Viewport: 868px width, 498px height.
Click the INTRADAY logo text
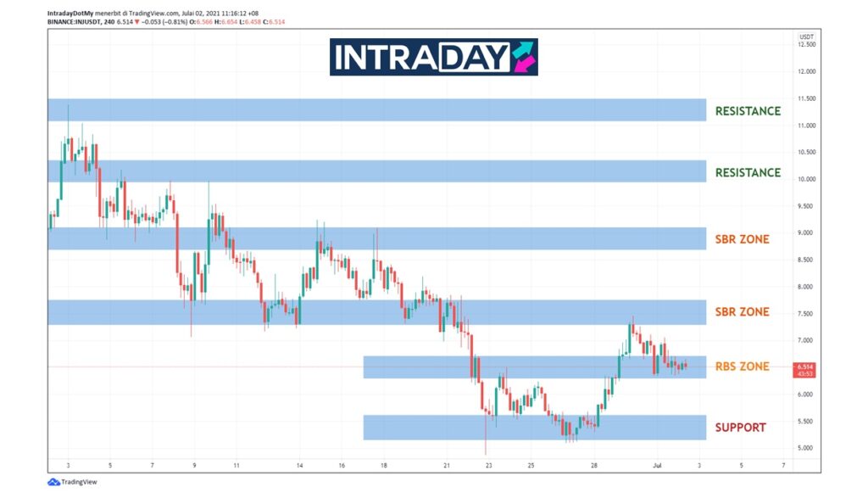(x=421, y=58)
